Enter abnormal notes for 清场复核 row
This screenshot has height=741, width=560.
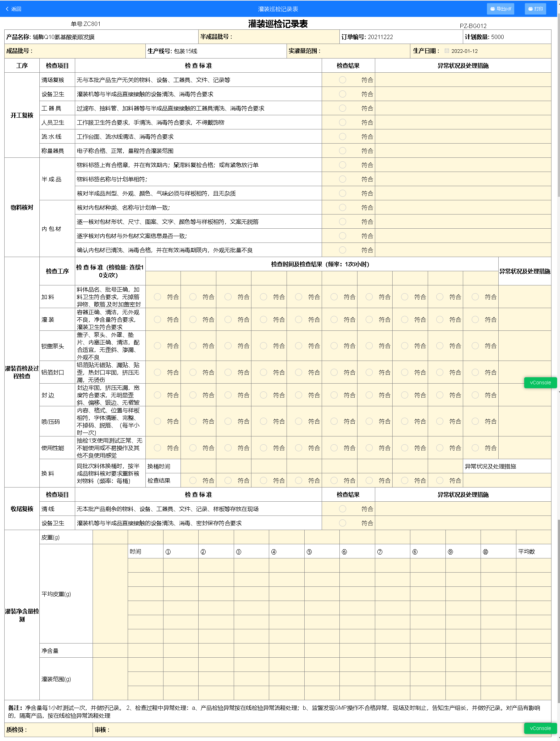463,80
